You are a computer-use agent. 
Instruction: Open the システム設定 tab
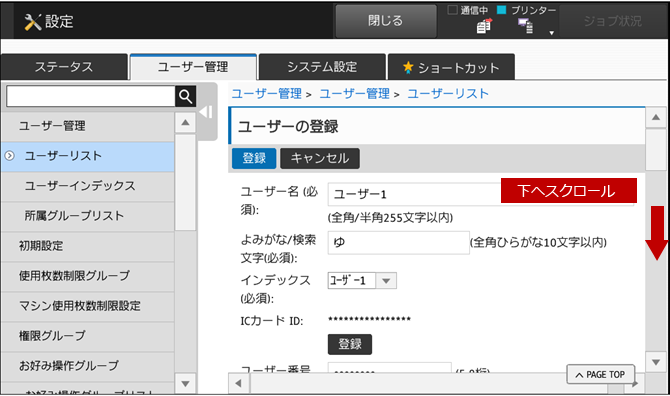[322, 67]
